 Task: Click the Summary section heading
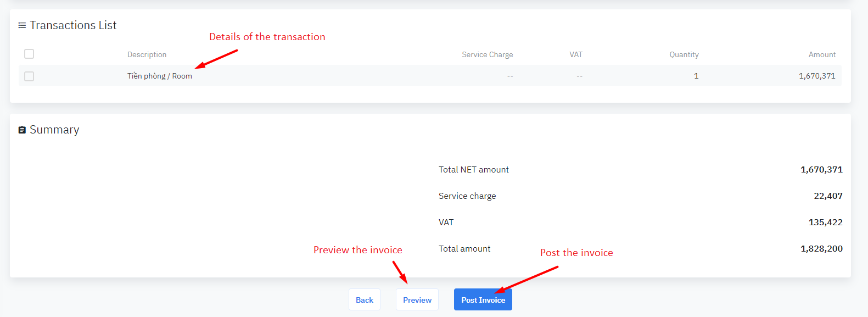point(54,130)
